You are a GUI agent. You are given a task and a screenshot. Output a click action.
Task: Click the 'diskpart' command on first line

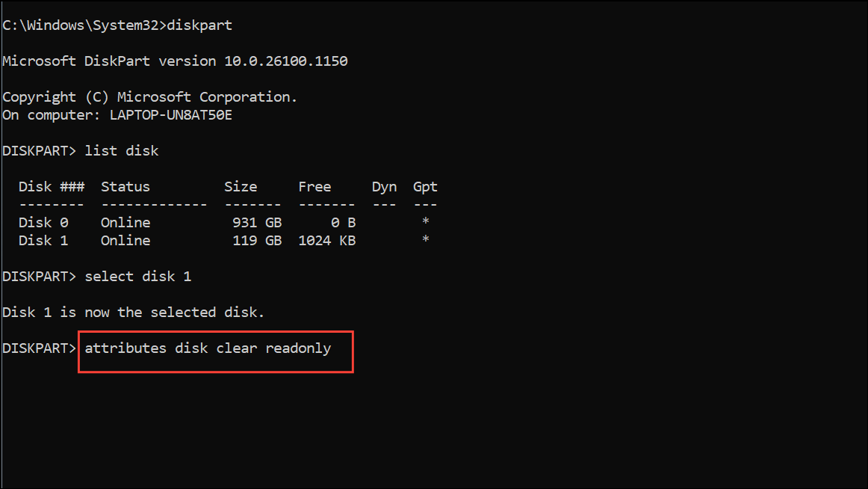[x=199, y=25]
